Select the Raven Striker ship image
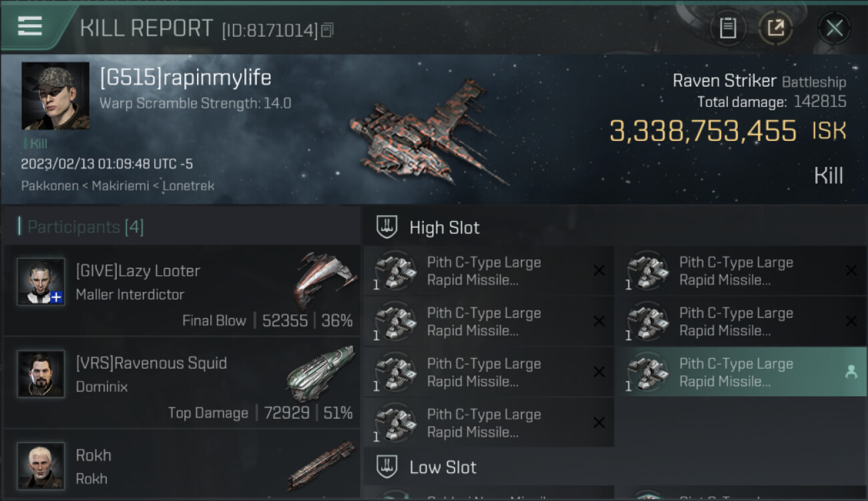The width and height of the screenshot is (868, 501). point(427,134)
